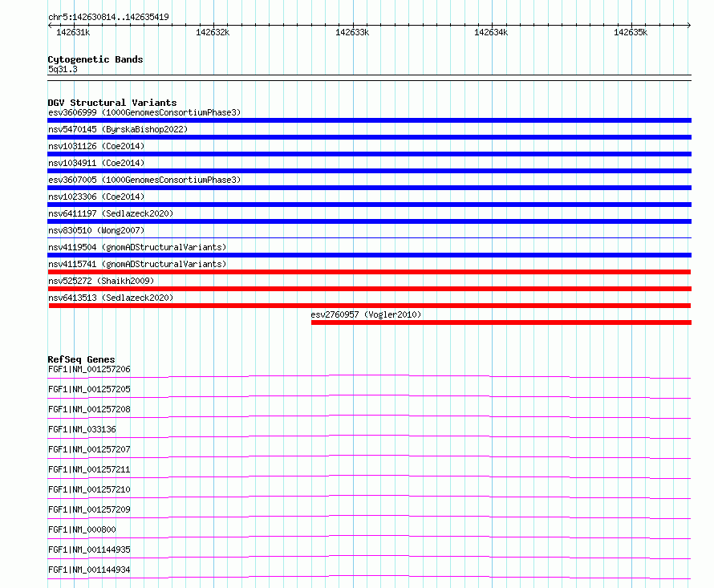Click the 142632k ruler label
This screenshot has width=714, height=588.
click(213, 32)
